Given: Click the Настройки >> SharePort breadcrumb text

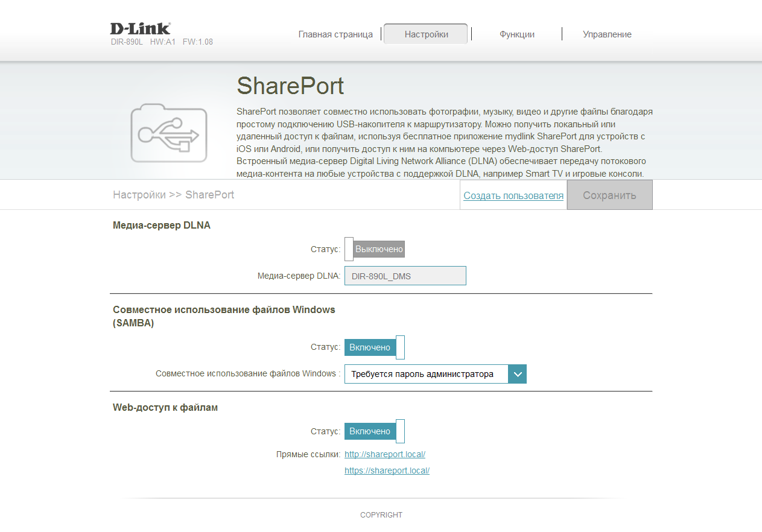Looking at the screenshot, I should pyautogui.click(x=174, y=195).
